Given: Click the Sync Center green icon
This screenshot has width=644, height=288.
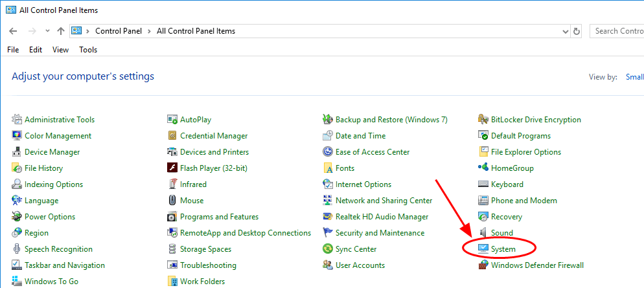Looking at the screenshot, I should click(328, 249).
